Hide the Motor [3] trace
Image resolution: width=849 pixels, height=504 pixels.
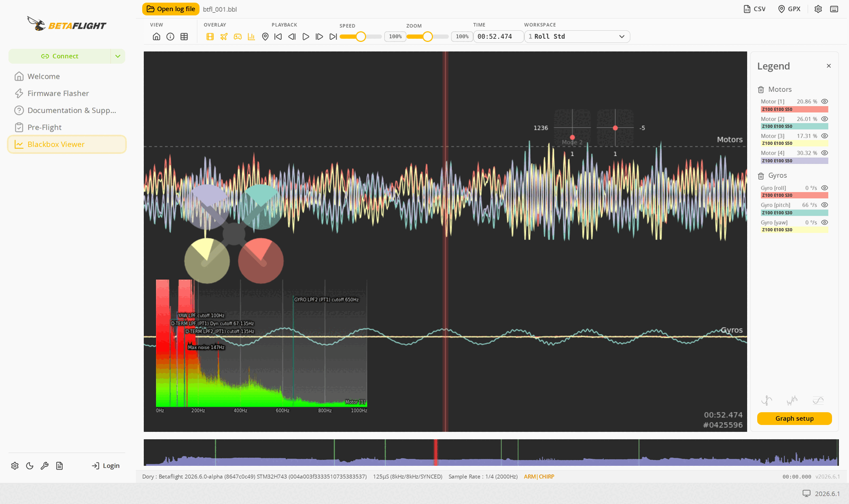point(825,136)
